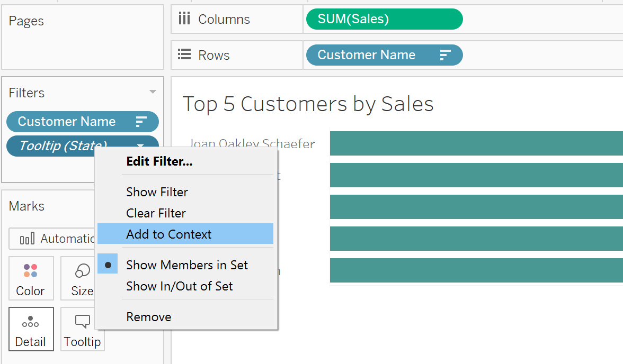Open the Size marks card
Image resolution: width=623 pixels, height=364 pixels.
[x=78, y=278]
